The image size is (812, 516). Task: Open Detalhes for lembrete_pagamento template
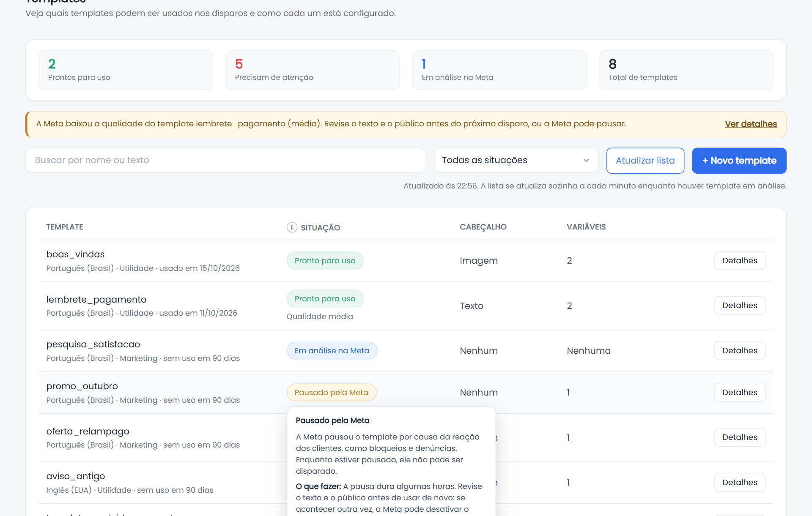740,305
